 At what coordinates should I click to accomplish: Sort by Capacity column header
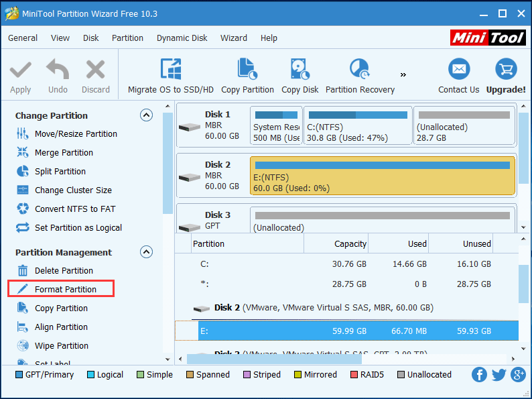pos(336,244)
